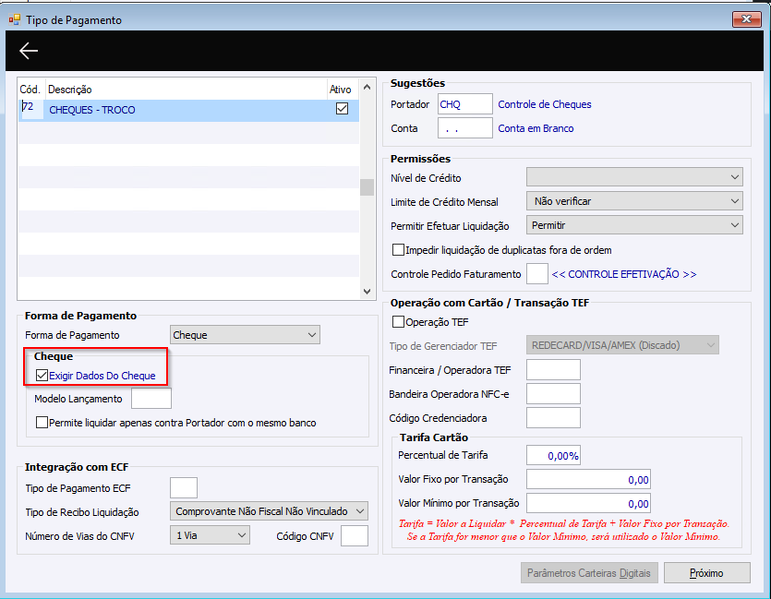Click the Tipo de Pagamento window icon

tap(14, 20)
